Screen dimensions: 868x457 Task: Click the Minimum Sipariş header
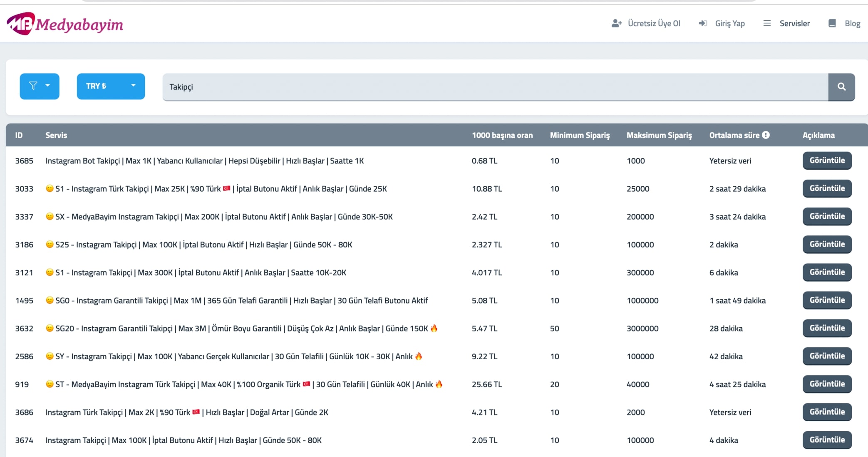[580, 136]
